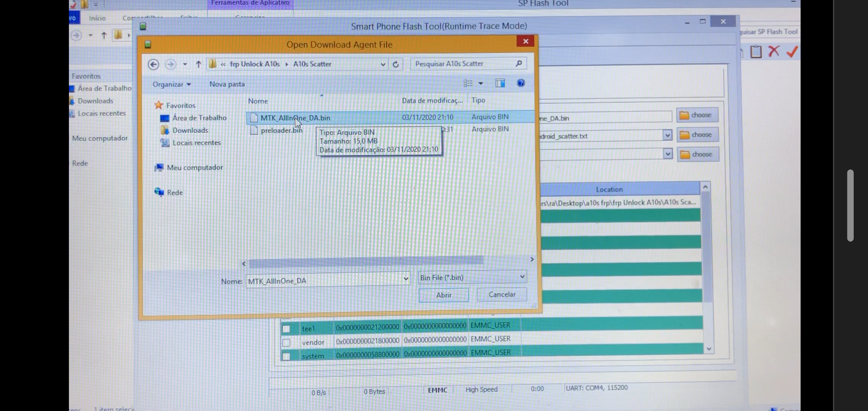Go up one folder level in dialog
868x411 pixels.
(198, 64)
